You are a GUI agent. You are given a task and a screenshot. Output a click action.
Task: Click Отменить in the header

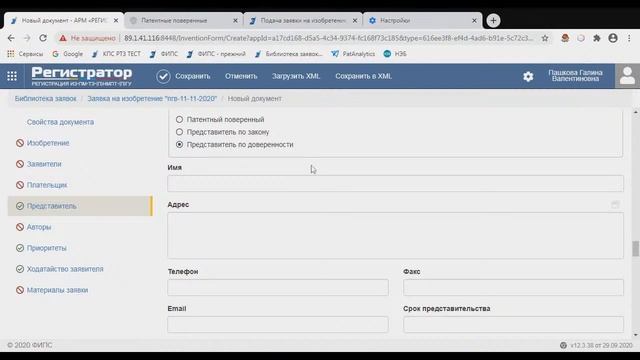pos(241,76)
